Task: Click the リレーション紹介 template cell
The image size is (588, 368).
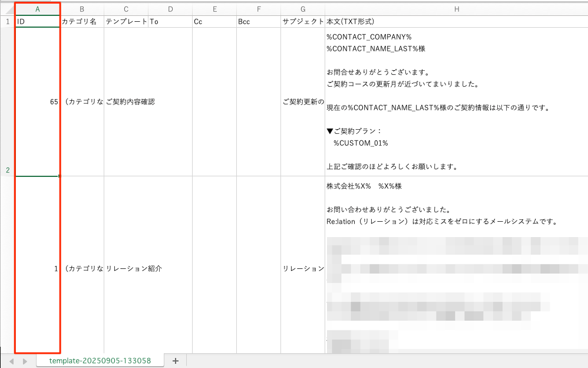Action: [x=126, y=268]
